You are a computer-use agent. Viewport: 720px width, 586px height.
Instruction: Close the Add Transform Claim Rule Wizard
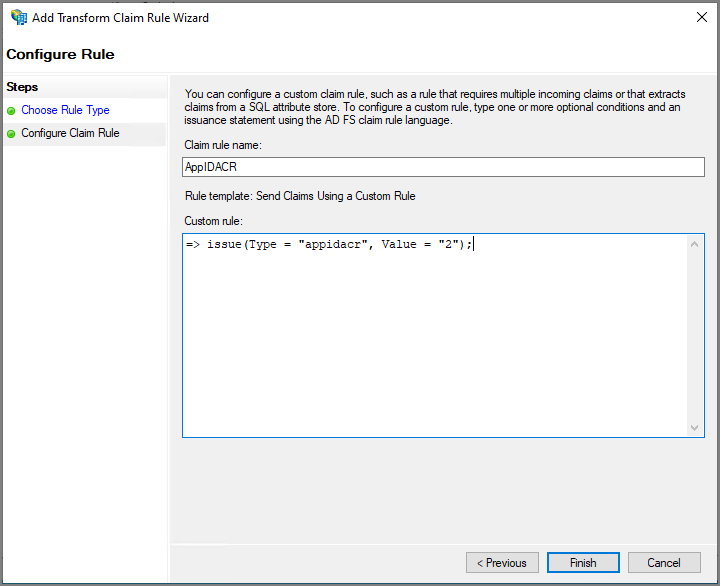[x=701, y=17]
